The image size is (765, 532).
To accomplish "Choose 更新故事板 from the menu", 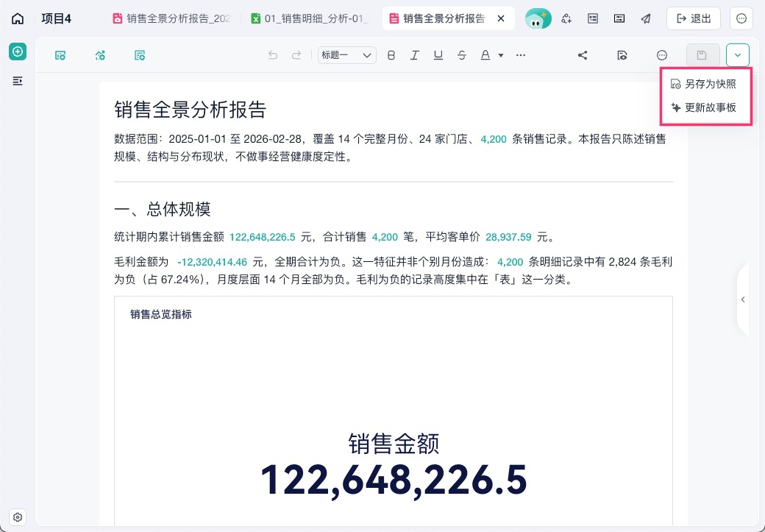I will (x=704, y=107).
